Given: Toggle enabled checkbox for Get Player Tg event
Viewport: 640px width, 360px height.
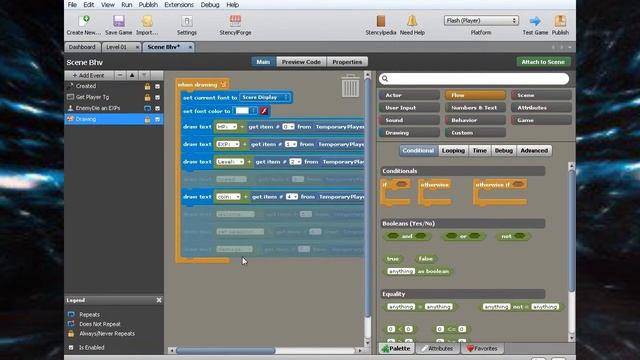Looking at the screenshot, I should tap(158, 98).
